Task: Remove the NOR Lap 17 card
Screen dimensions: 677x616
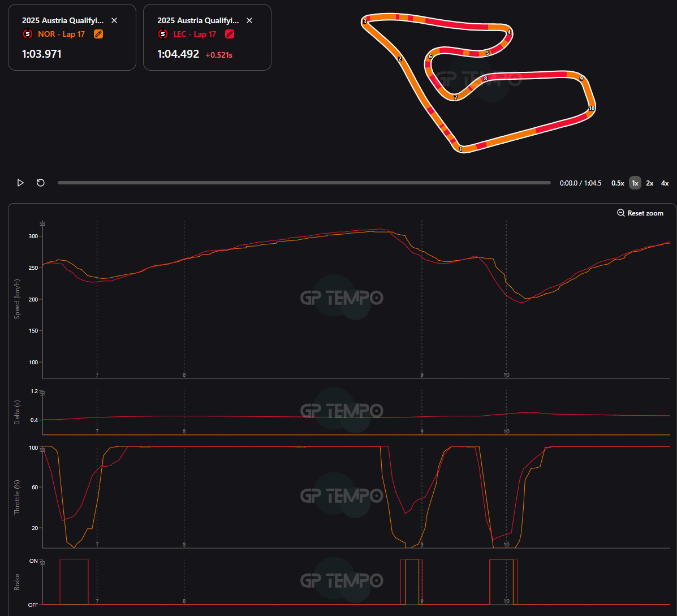Action: pyautogui.click(x=114, y=20)
